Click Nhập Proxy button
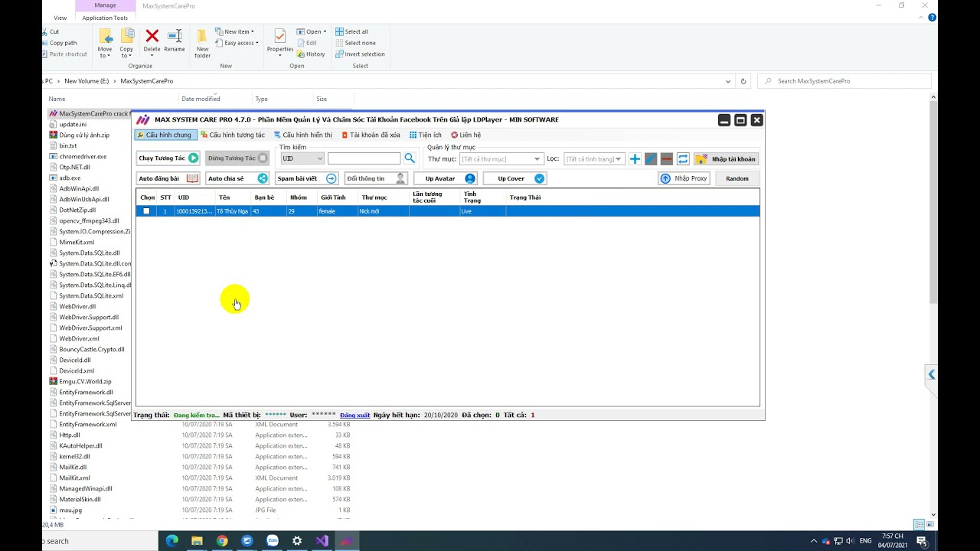Image resolution: width=980 pixels, height=551 pixels. click(684, 178)
